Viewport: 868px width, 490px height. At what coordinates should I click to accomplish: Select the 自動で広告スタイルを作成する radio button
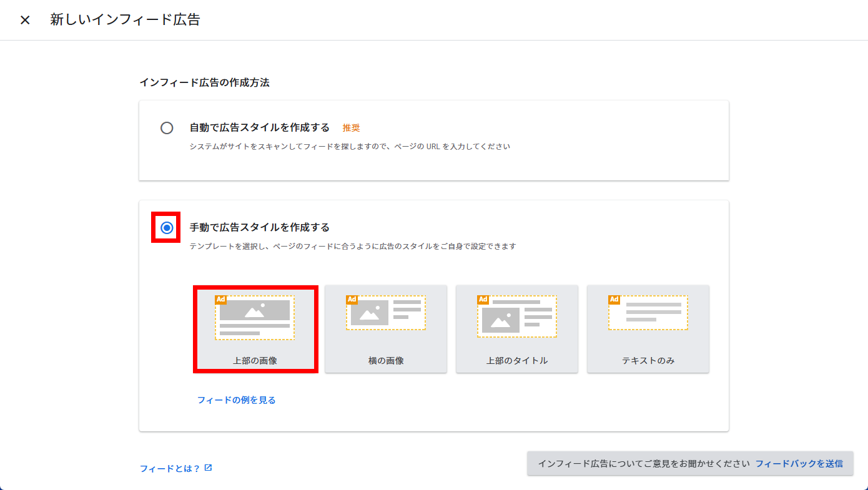point(167,128)
